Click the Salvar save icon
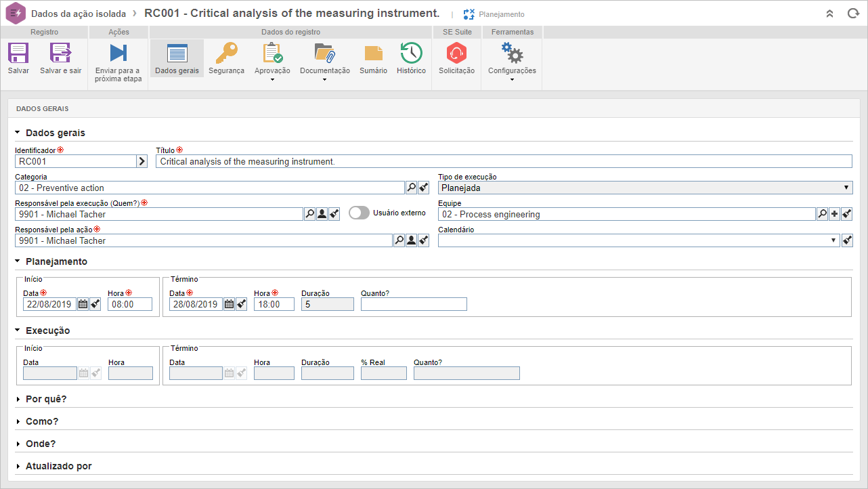 [x=18, y=53]
